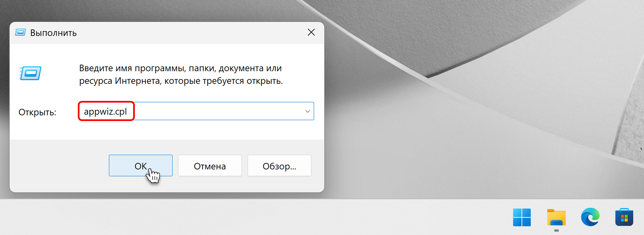Click the running indicator under File Explorer
The width and height of the screenshot is (644, 235).
556,231
